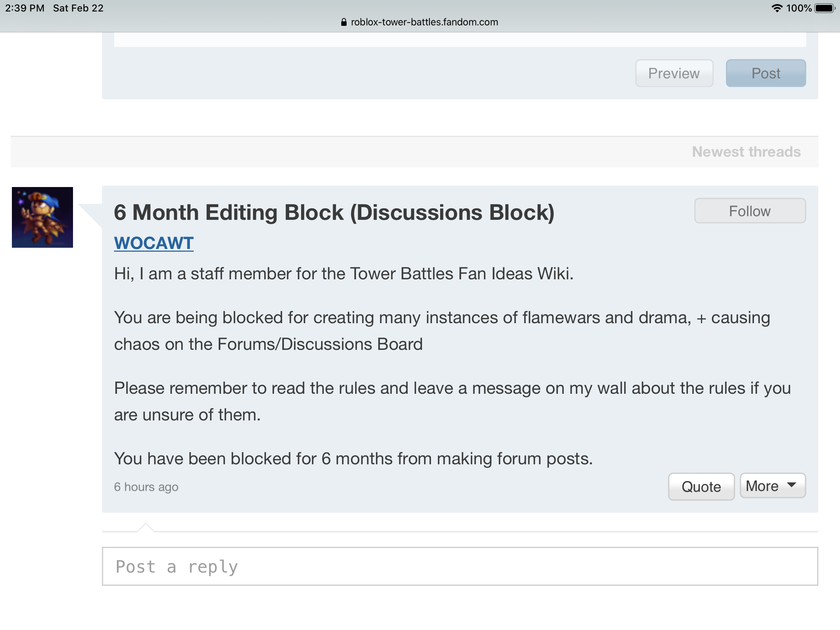Tap the roblox-tower-battles.fandom.com address bar
840x630 pixels.
[424, 22]
